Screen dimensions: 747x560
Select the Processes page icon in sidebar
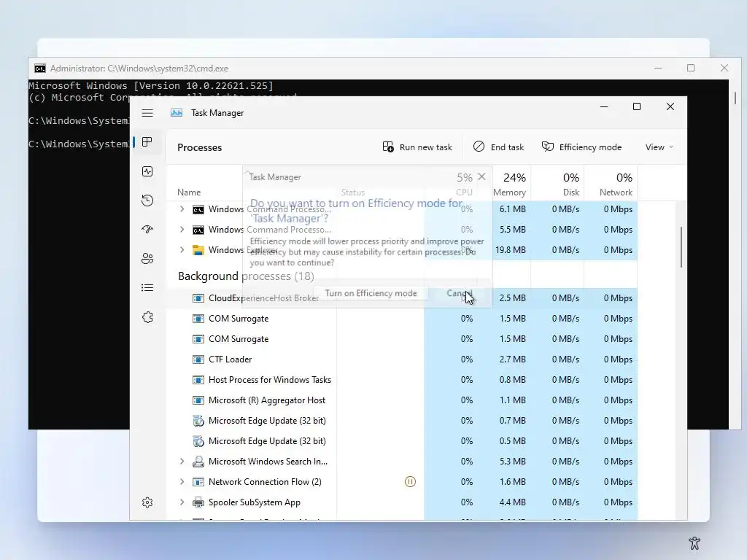[147, 142]
